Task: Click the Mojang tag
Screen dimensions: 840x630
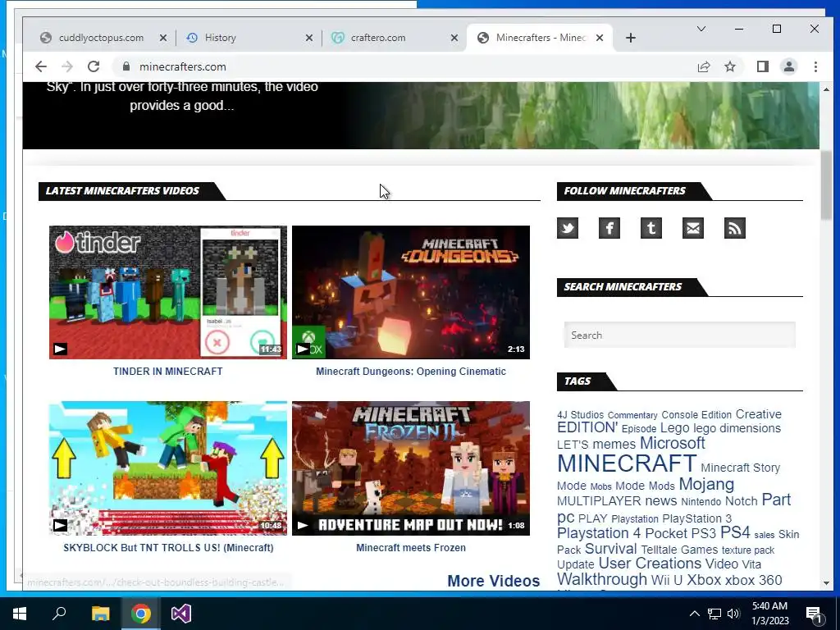Action: [706, 484]
